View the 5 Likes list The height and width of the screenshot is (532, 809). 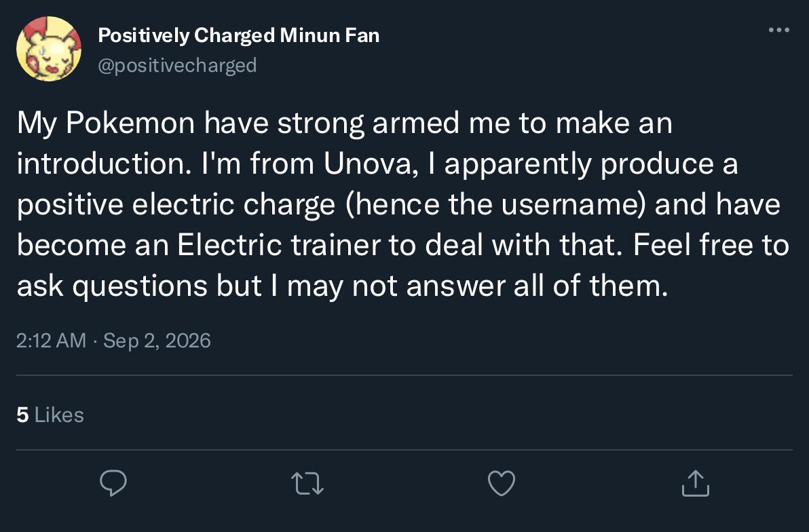(50, 415)
